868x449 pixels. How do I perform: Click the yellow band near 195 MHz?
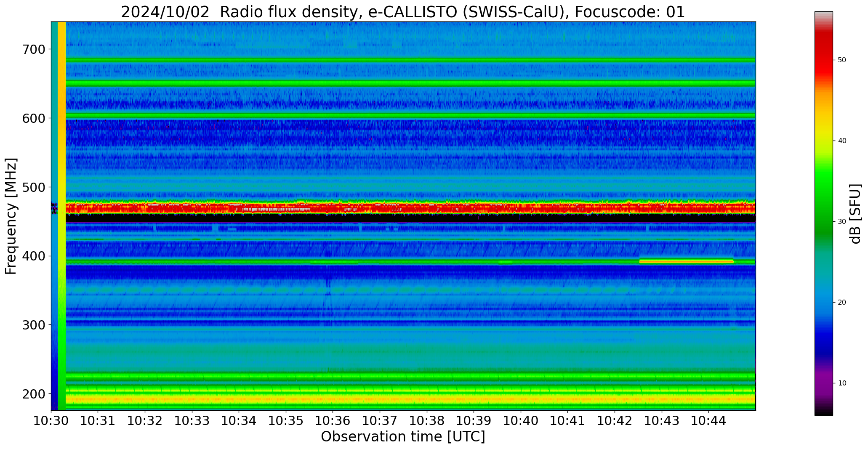click(x=410, y=398)
